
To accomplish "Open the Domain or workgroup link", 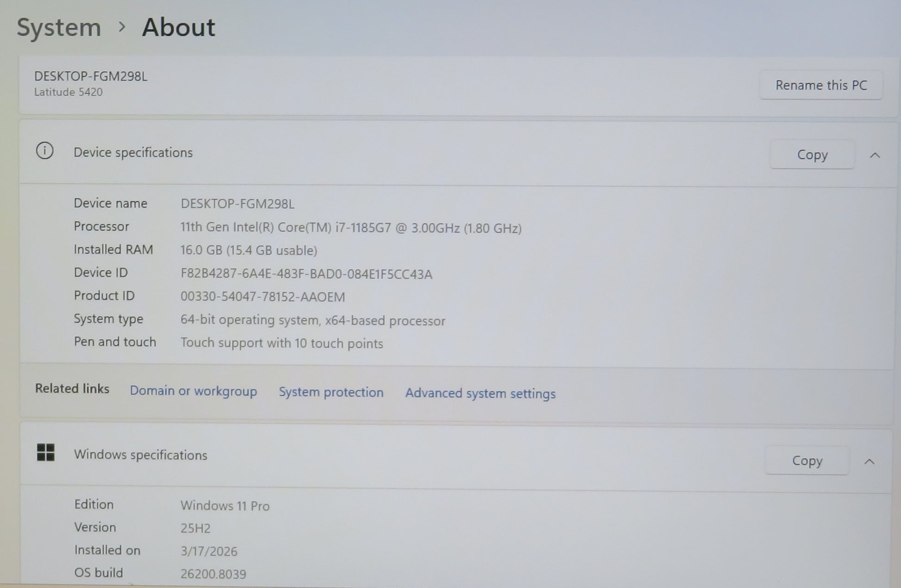I will pos(193,391).
